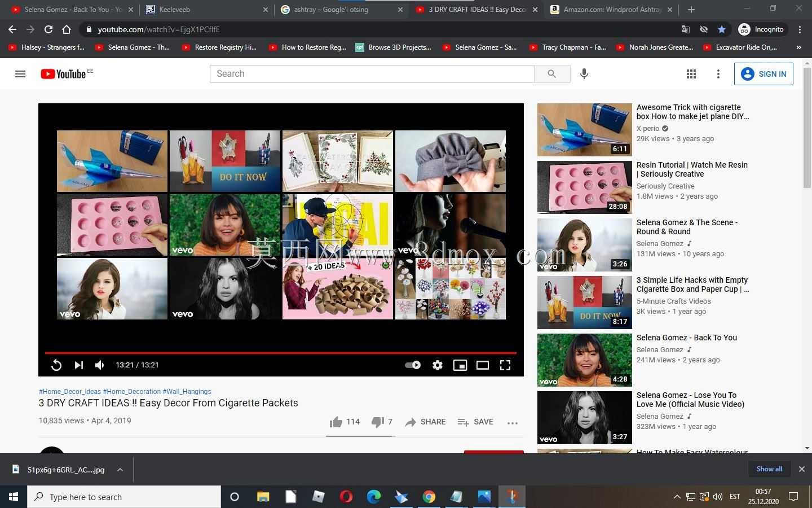
Task: Open Lose You To Love Me thumbnail
Action: (585, 418)
